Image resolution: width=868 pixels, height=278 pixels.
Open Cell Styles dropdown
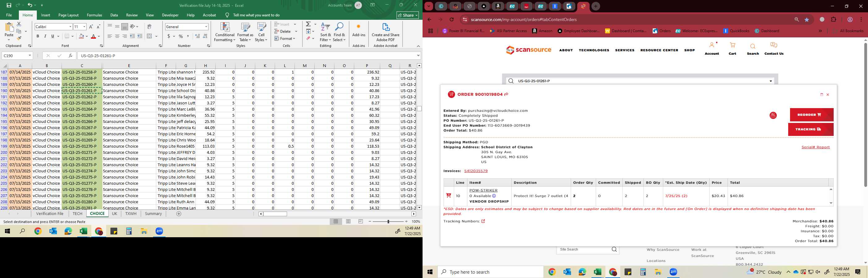point(261,32)
